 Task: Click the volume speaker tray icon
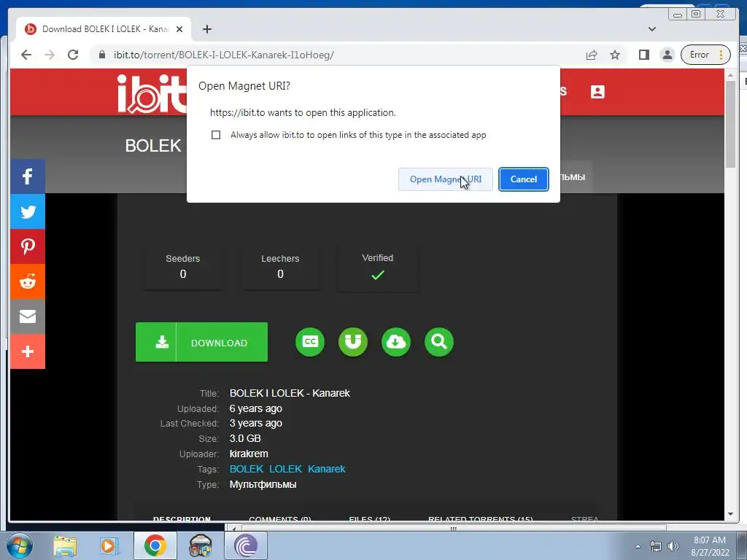click(x=673, y=546)
